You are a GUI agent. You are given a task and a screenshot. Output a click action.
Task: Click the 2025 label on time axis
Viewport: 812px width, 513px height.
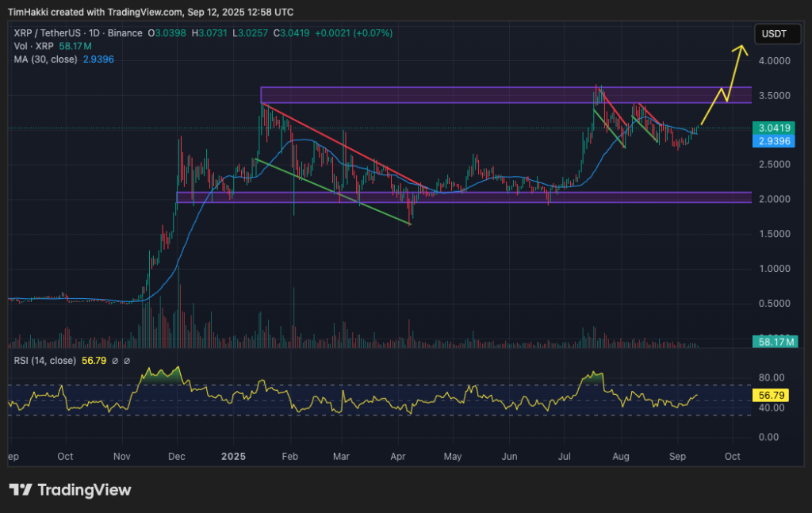click(232, 457)
